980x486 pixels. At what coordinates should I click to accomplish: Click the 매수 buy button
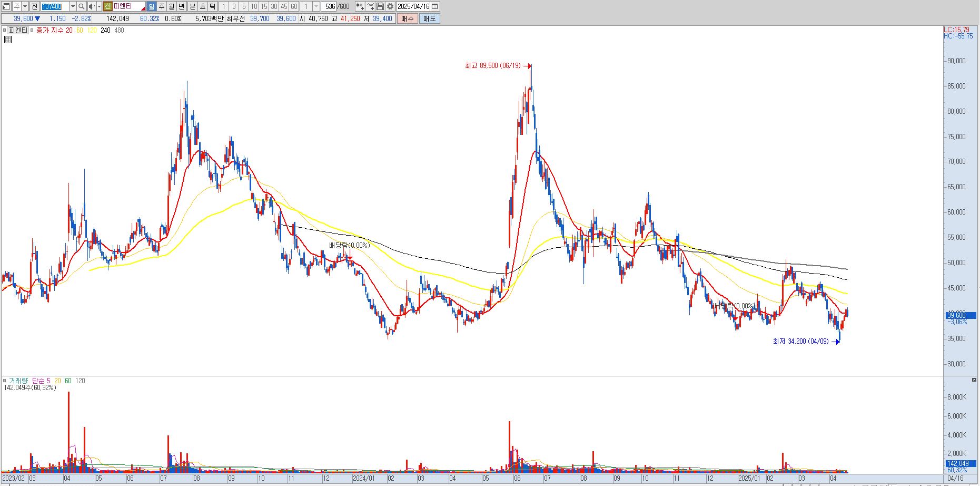408,18
